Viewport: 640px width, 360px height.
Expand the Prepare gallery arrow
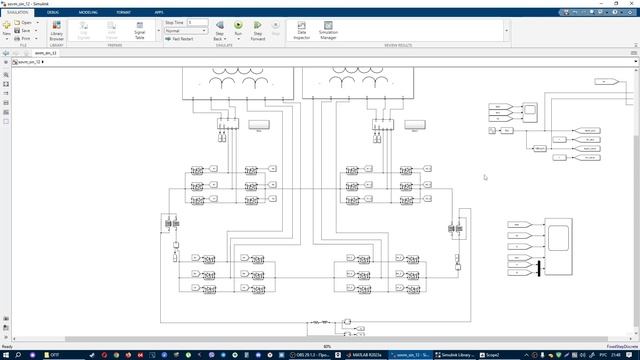(x=158, y=31)
